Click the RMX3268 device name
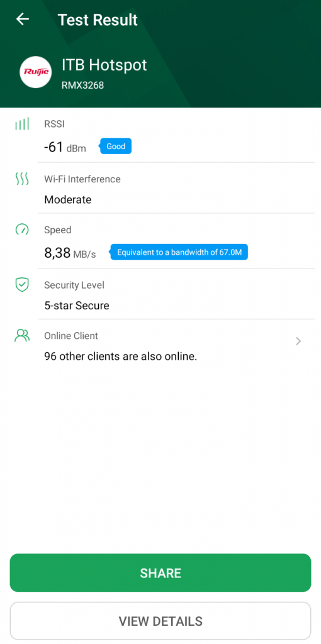321x644 pixels. point(82,86)
